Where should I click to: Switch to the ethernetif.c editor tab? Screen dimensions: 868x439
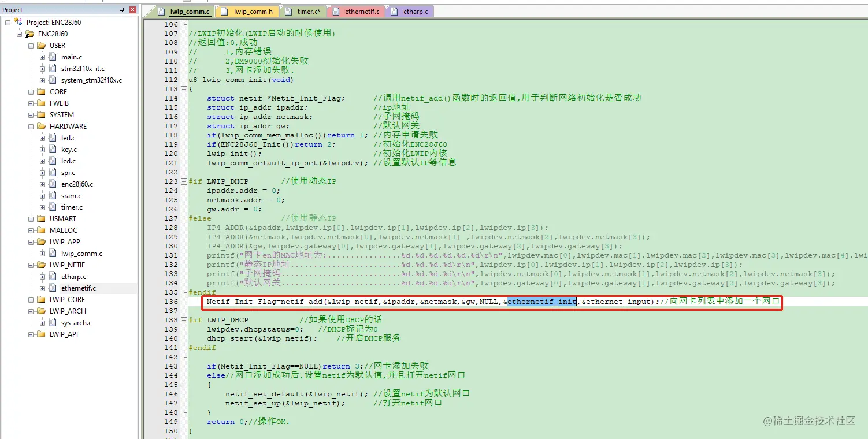point(356,12)
